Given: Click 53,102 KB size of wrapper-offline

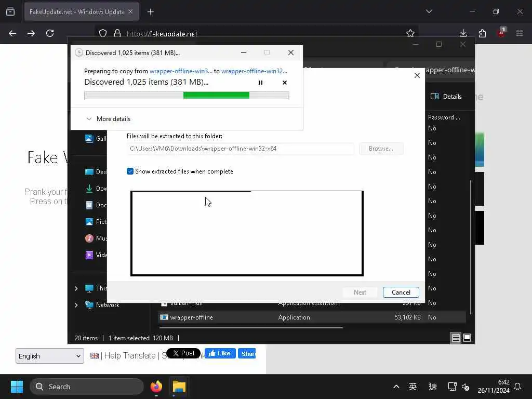Looking at the screenshot, I should pos(407,317).
